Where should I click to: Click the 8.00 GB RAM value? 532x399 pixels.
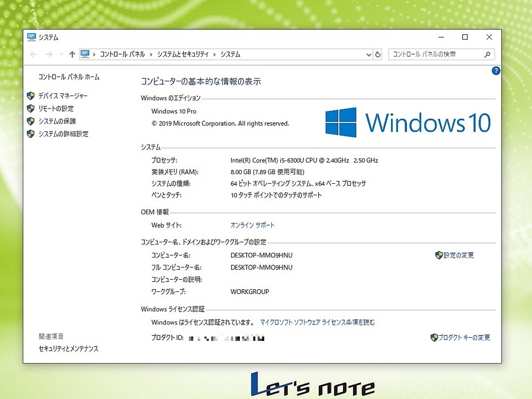point(267,172)
